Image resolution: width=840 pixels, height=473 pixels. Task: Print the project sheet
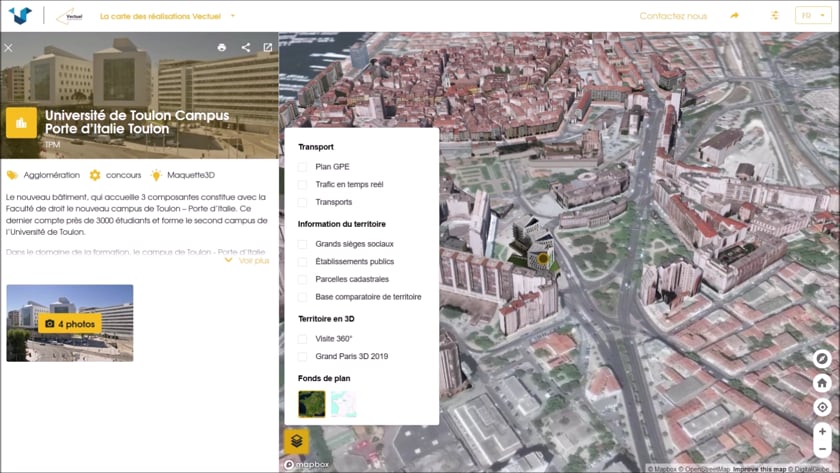point(222,48)
